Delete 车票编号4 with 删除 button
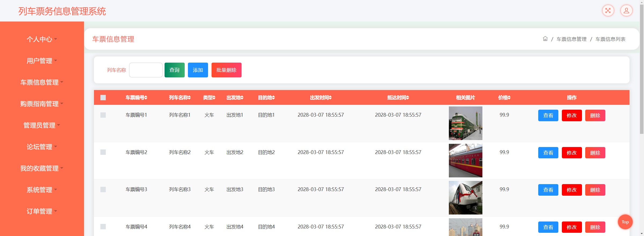This screenshot has height=236, width=644. (595, 227)
